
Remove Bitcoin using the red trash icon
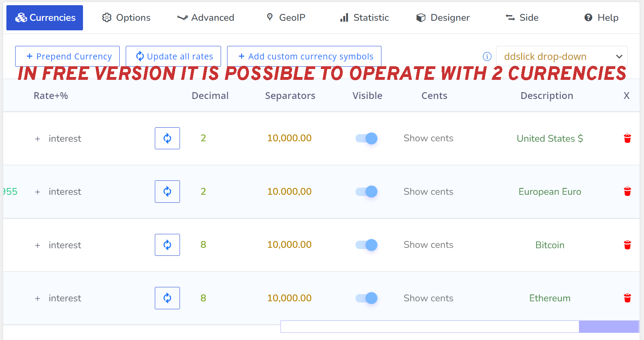[x=627, y=245]
